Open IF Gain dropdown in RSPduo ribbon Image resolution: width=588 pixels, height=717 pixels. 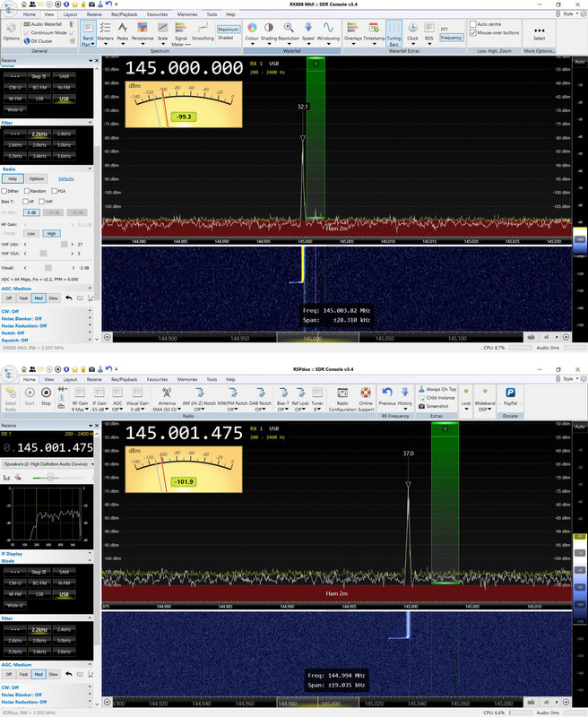[x=99, y=399]
